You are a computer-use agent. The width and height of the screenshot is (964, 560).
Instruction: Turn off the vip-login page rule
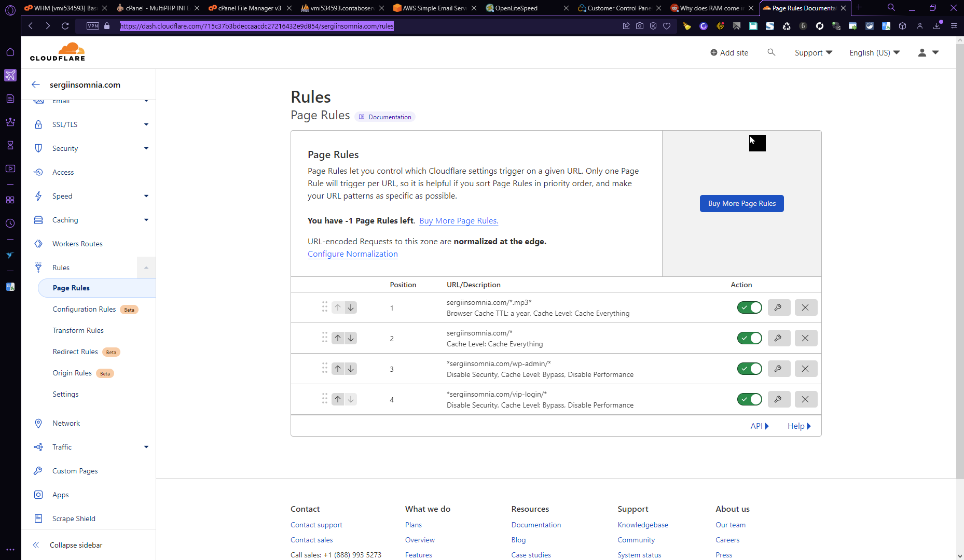click(749, 399)
